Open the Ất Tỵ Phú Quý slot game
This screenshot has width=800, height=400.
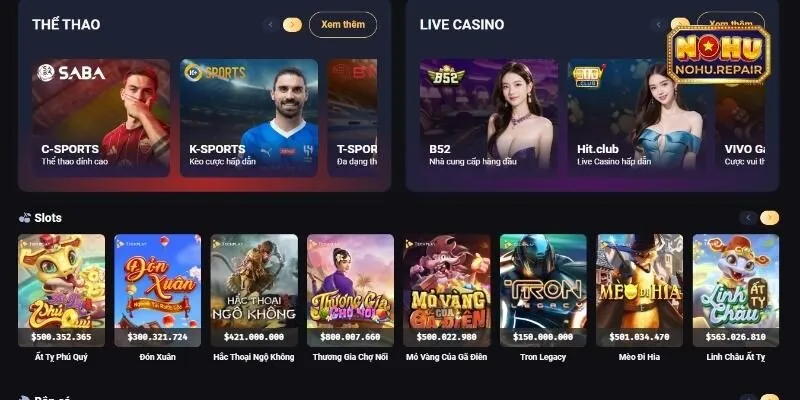61,290
